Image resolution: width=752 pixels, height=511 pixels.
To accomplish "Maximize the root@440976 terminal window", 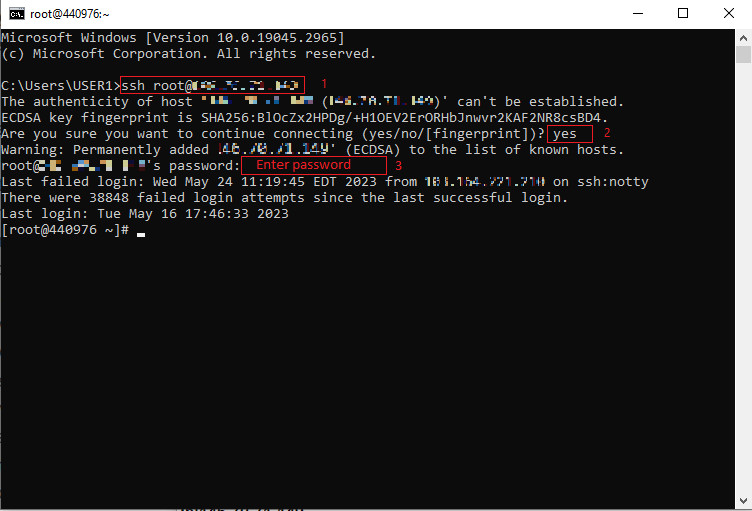I will pyautogui.click(x=682, y=13).
